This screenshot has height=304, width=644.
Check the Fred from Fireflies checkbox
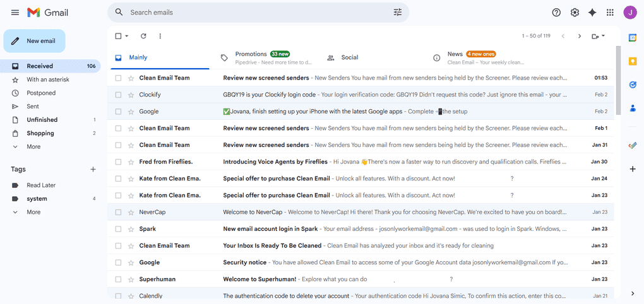tap(118, 162)
